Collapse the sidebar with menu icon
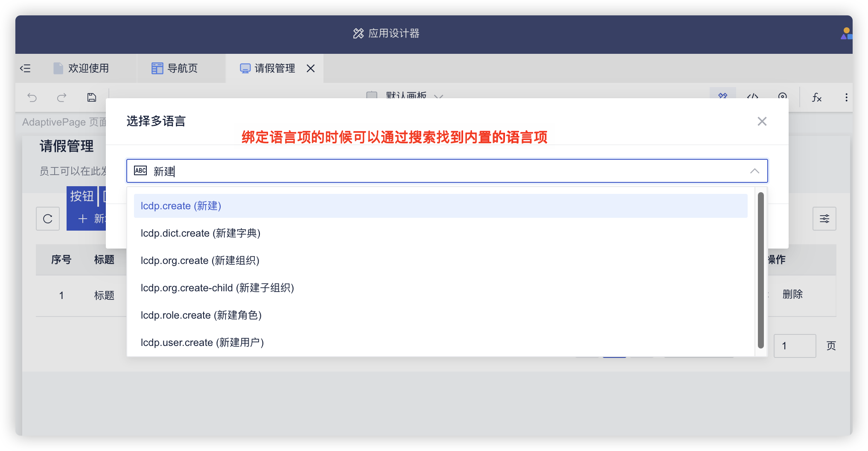 [x=26, y=68]
